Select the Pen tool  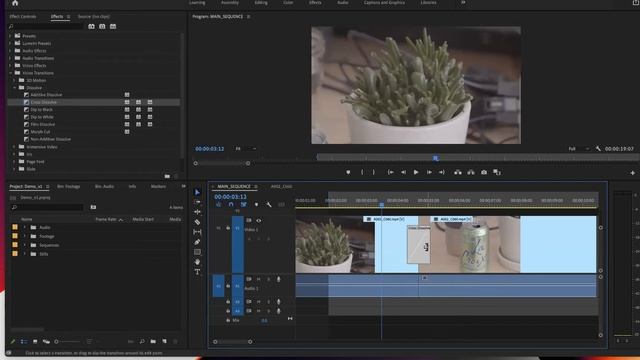coord(197,242)
